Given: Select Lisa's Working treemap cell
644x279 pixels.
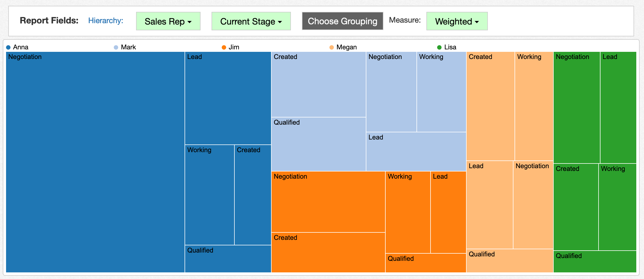Looking at the screenshot, I should pos(617,207).
